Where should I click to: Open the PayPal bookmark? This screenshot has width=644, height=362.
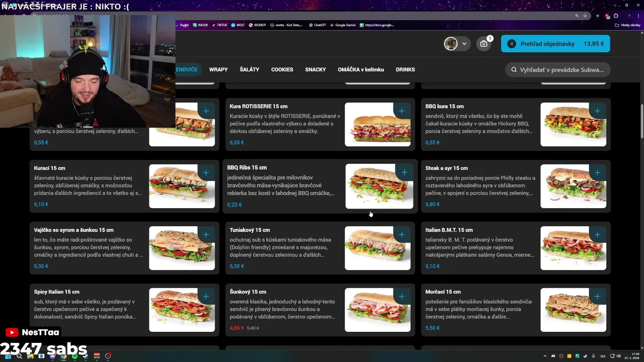182,25
